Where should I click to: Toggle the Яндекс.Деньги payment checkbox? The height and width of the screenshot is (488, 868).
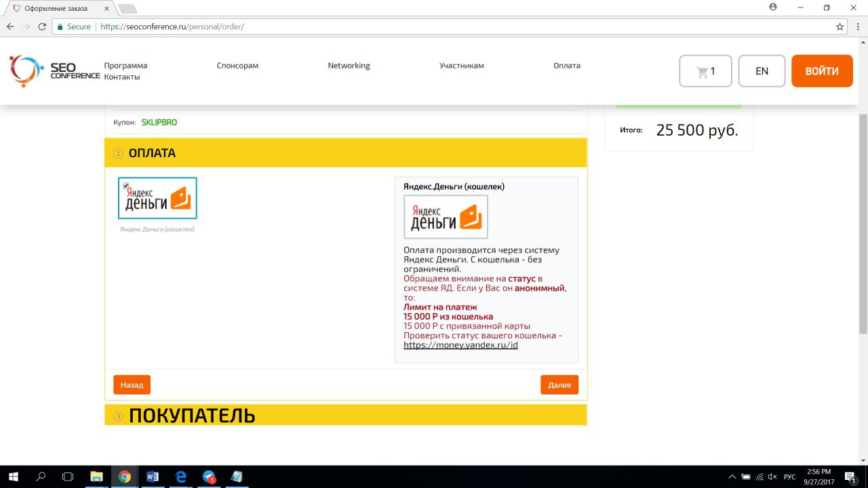(x=126, y=186)
